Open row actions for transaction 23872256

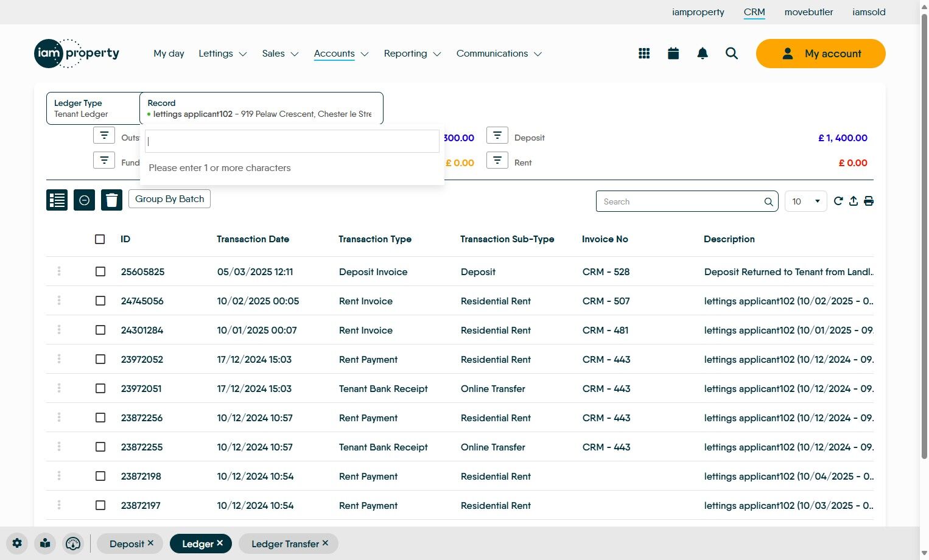click(x=59, y=418)
